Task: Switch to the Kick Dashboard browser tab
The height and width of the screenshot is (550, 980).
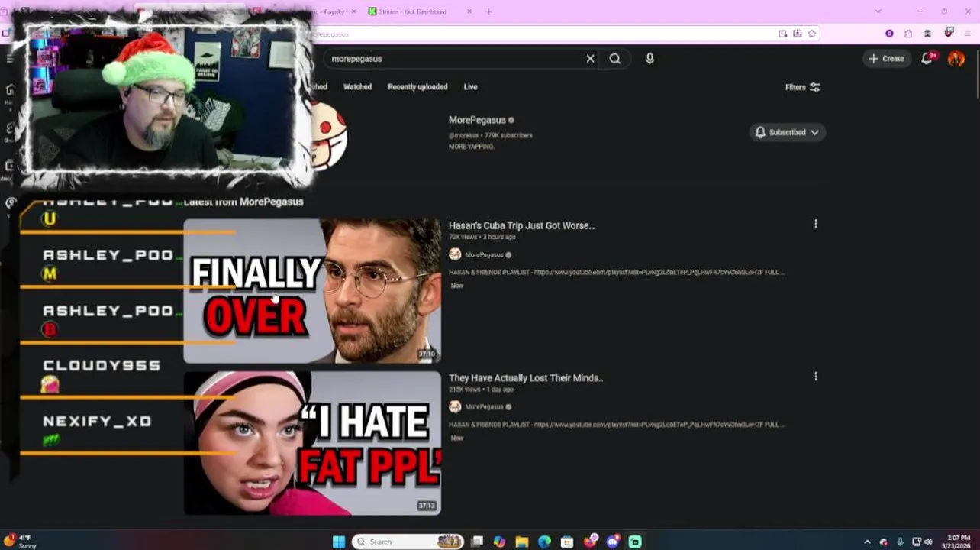Action: tap(412, 11)
